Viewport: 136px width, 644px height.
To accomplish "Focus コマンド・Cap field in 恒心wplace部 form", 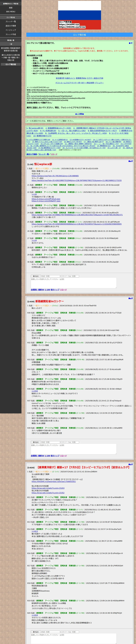I will (70, 276).
